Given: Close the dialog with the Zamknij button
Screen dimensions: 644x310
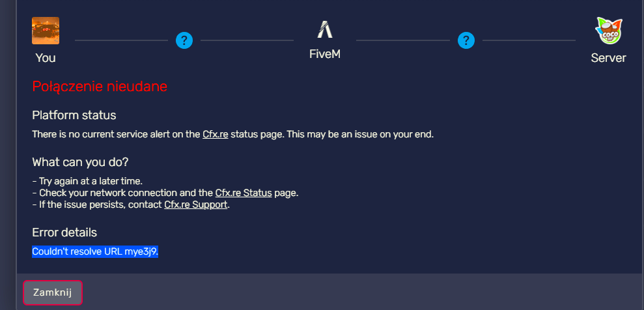Looking at the screenshot, I should (x=53, y=293).
